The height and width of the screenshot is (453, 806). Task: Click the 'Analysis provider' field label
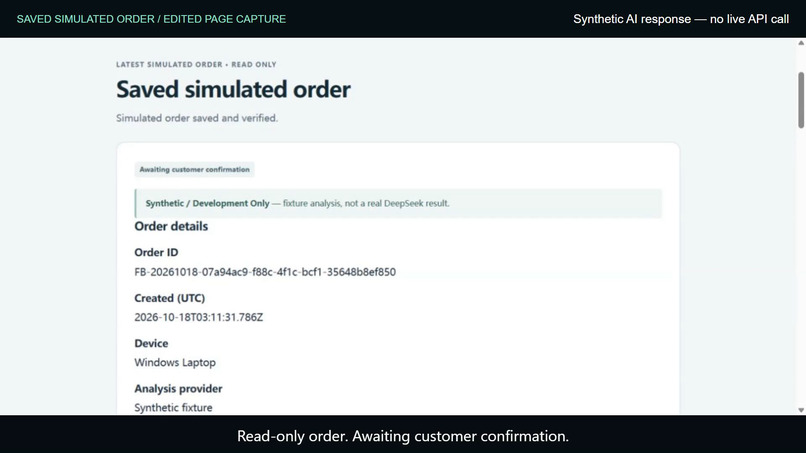pos(178,389)
